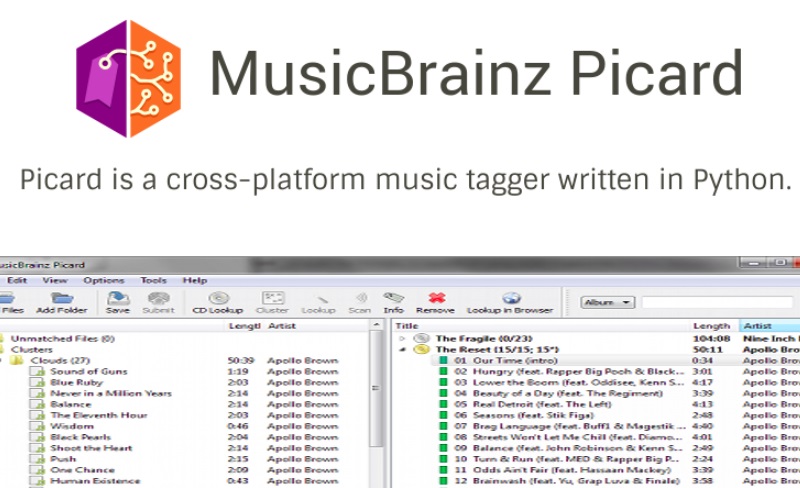This screenshot has width=800, height=488.
Task: Click green status icon for 12 Brainwash
Action: [x=443, y=481]
